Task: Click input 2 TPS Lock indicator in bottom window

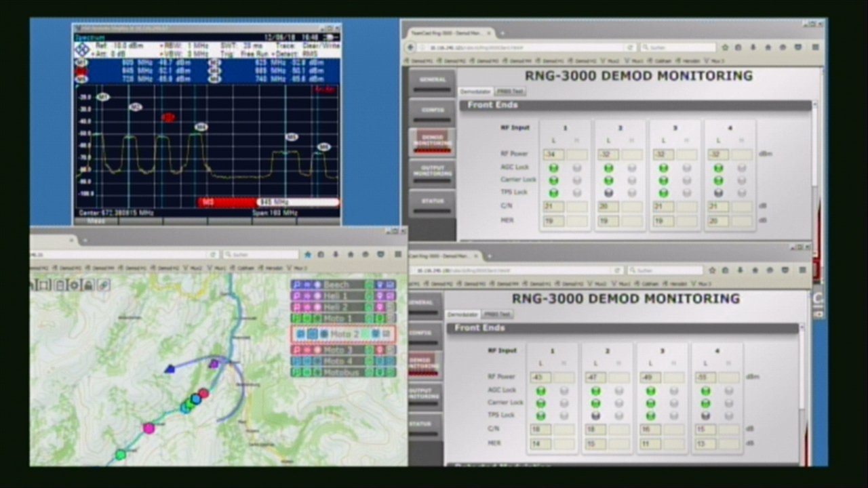Action: pyautogui.click(x=595, y=415)
